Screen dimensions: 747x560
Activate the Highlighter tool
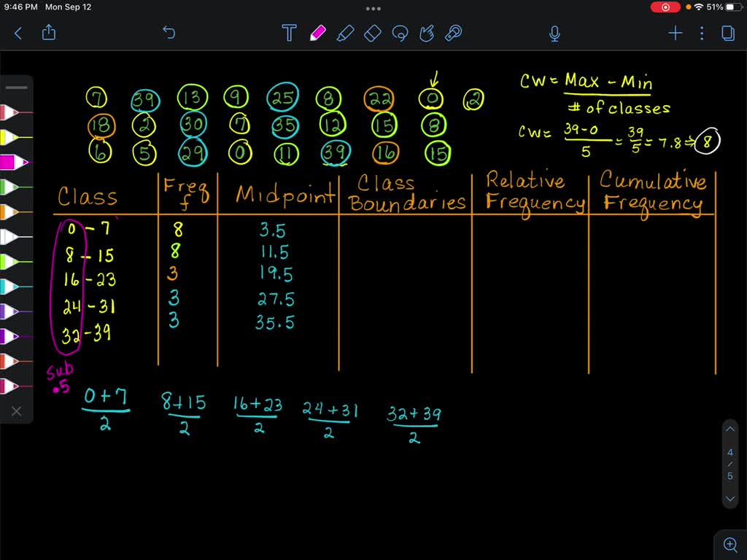[344, 33]
